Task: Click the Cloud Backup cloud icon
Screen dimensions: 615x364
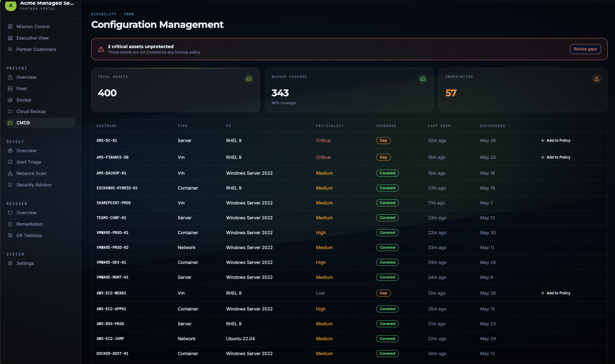Action: coord(10,111)
